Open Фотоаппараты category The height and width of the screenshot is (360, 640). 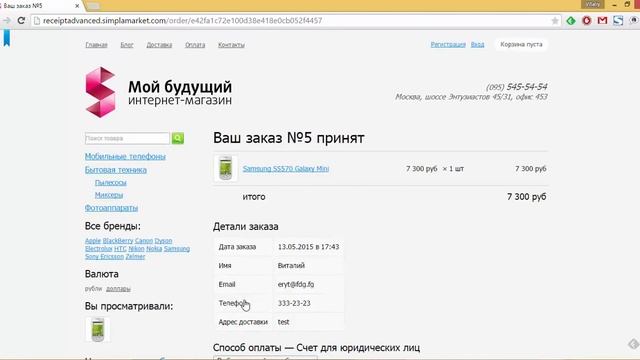pos(111,208)
